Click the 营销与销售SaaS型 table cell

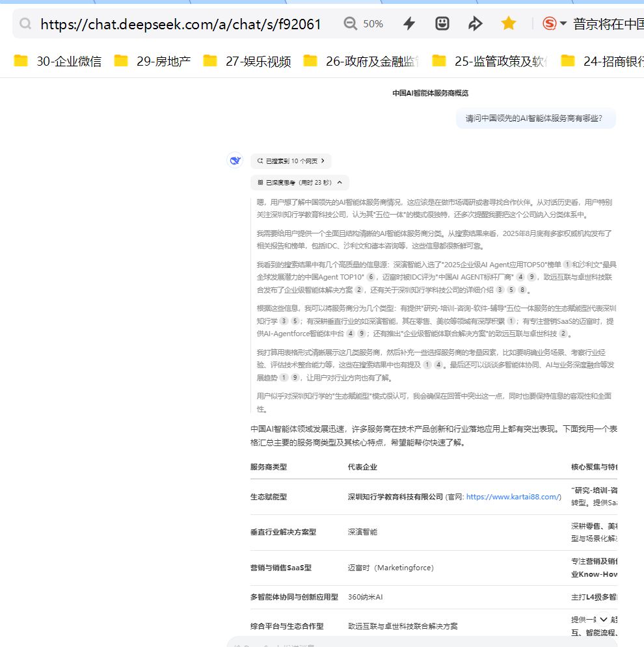[x=281, y=568]
